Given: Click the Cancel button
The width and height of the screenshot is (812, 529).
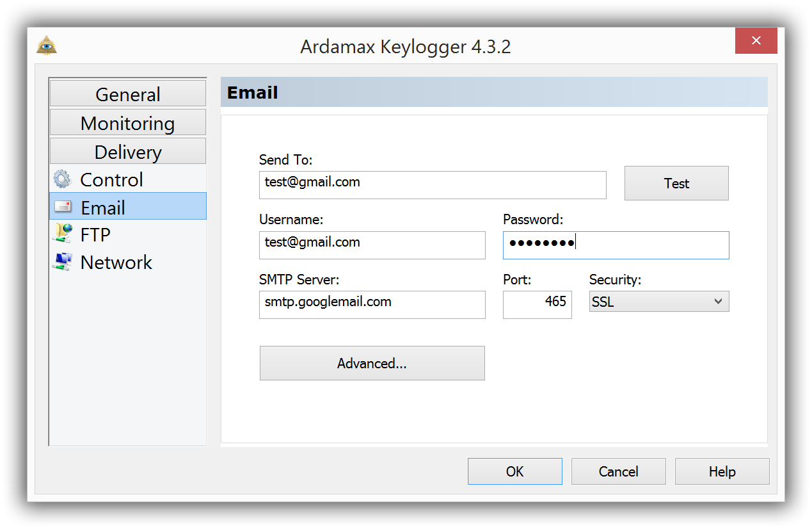Looking at the screenshot, I should click(x=619, y=471).
